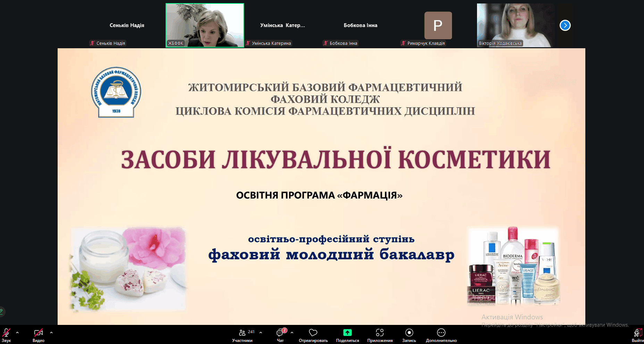Click the college logo with 1938 on slide
Screen dimensions: 644x344
tap(116, 92)
